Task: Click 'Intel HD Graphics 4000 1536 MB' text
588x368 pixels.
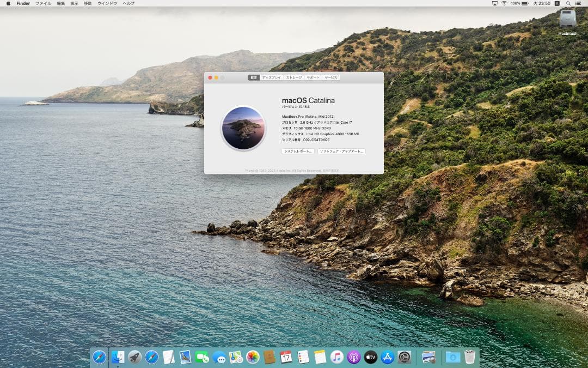Action: coord(333,134)
